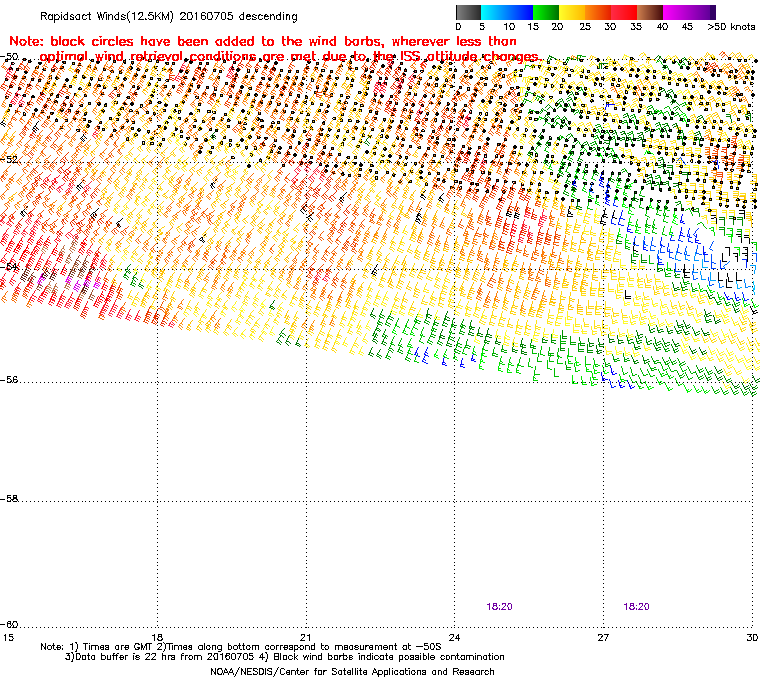Select the longitude axis label 30
Image resolution: width=760 pixels, height=688 pixels.
pyautogui.click(x=752, y=637)
